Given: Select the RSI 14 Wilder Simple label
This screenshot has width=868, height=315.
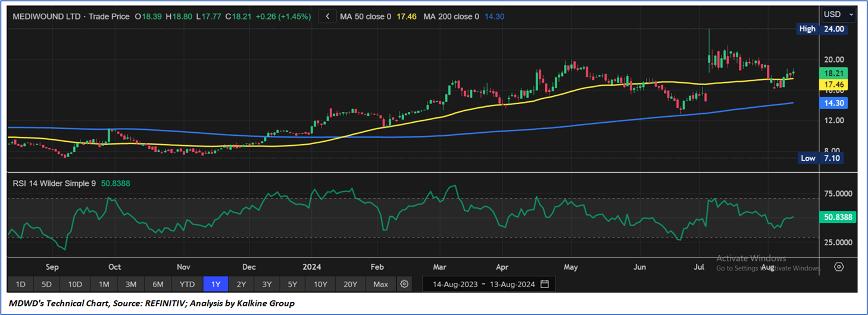Looking at the screenshot, I should 54,183.
